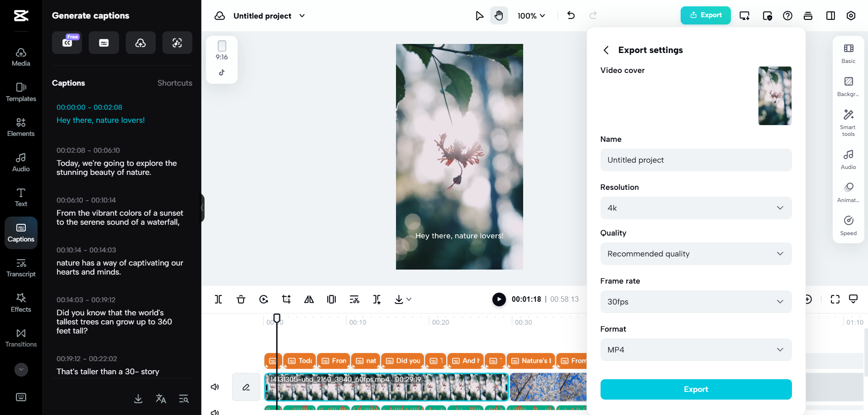Enter fullscreen preview mode
This screenshot has width=868, height=415.
[835, 299]
